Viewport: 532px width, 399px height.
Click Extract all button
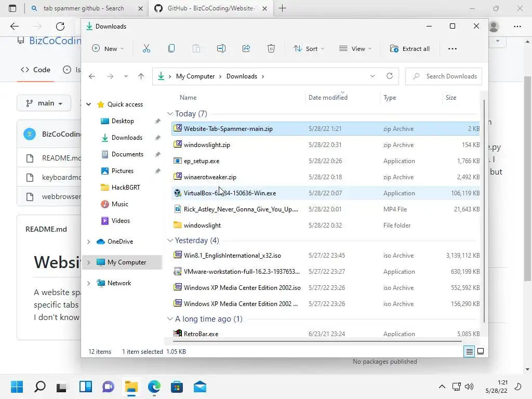pyautogui.click(x=409, y=48)
